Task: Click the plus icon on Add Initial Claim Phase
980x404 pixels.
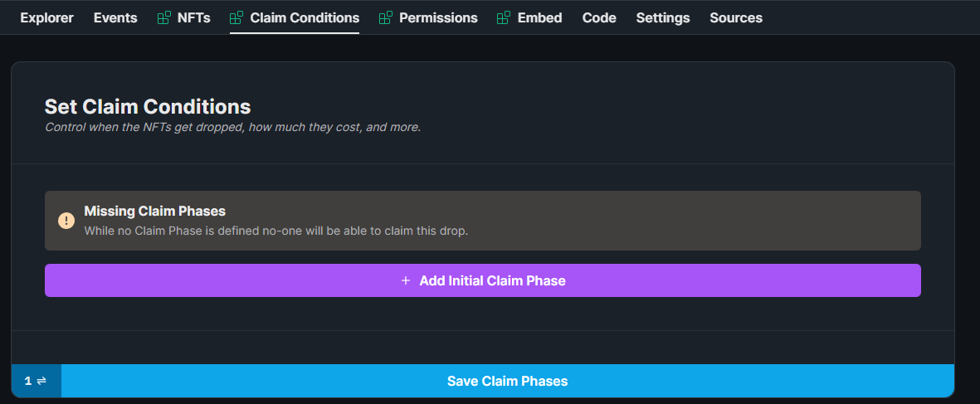Action: pos(406,281)
